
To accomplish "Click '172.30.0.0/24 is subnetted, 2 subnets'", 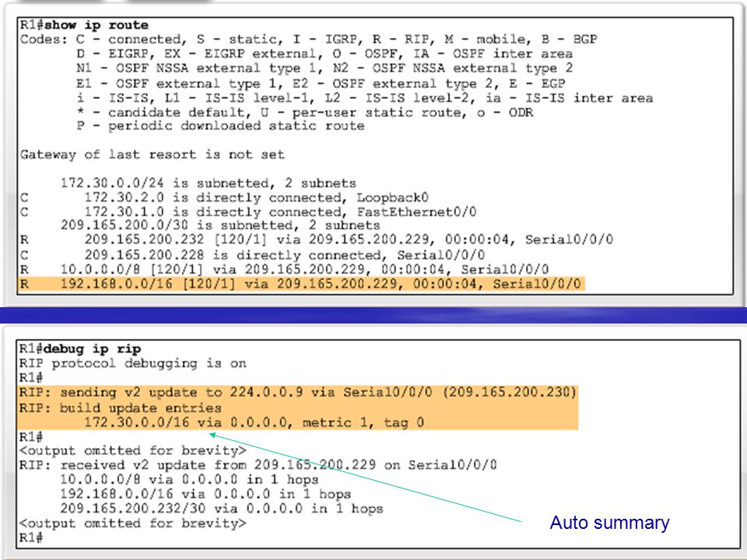I will [x=209, y=184].
